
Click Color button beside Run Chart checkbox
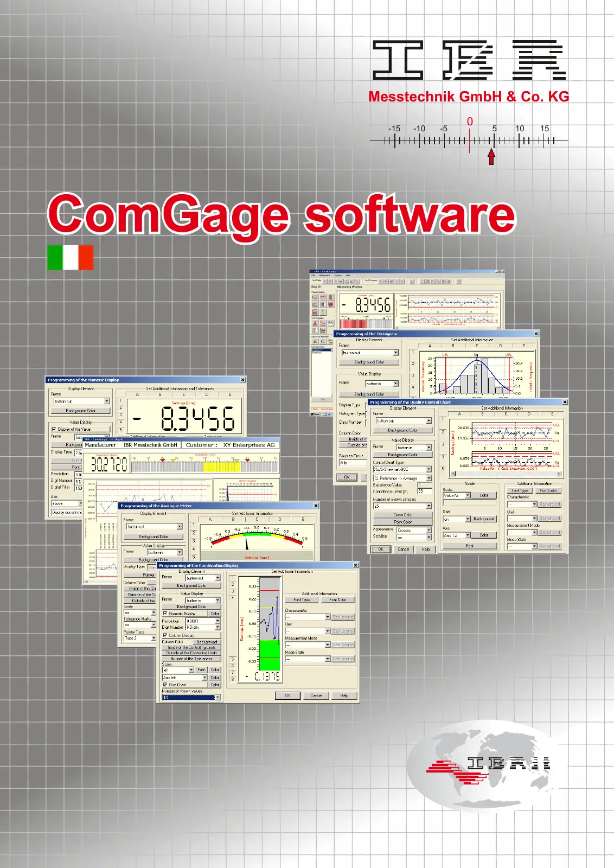coord(215,685)
